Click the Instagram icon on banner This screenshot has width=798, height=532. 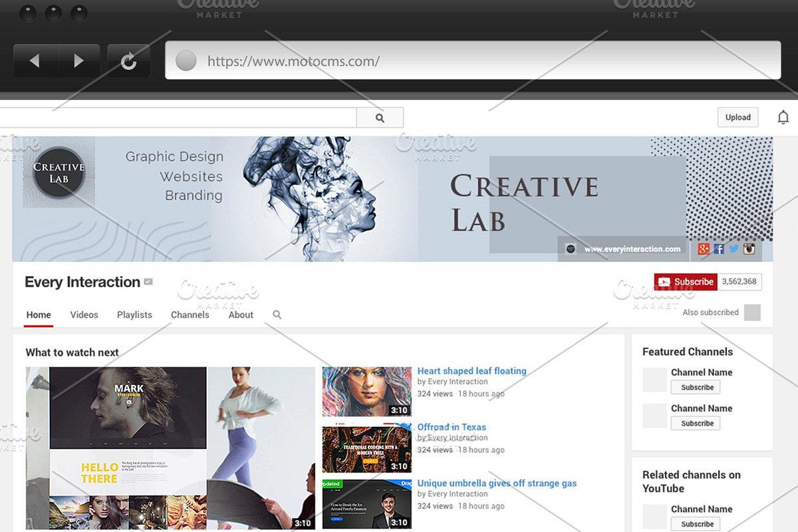point(749,249)
